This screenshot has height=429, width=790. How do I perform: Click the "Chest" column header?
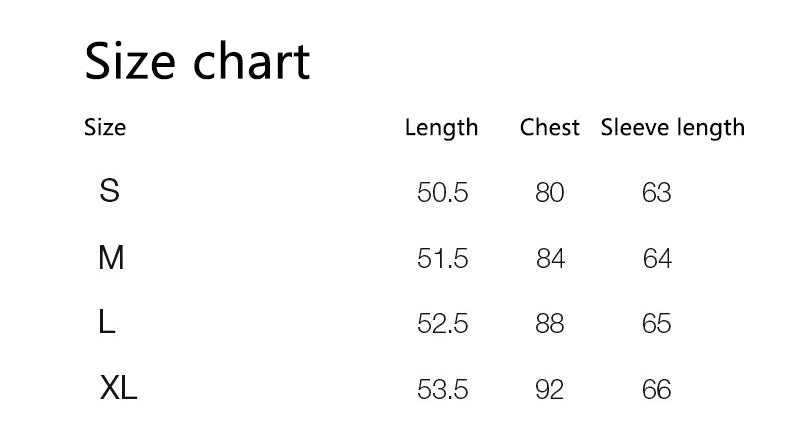coord(549,128)
